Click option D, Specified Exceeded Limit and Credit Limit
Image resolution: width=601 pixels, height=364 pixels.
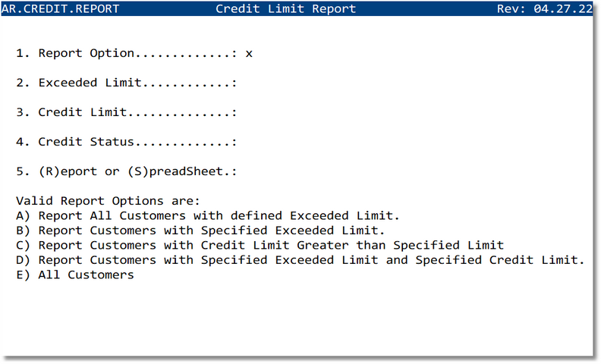(x=300, y=260)
